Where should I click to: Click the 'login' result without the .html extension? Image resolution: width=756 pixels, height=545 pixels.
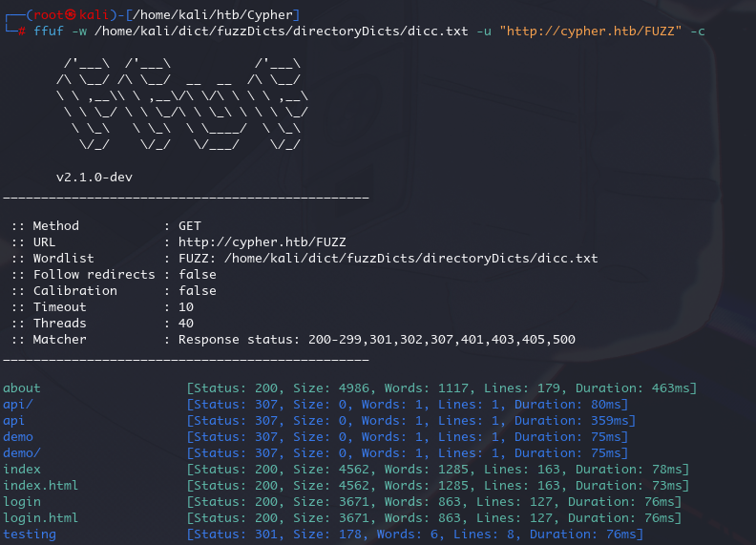(22, 502)
